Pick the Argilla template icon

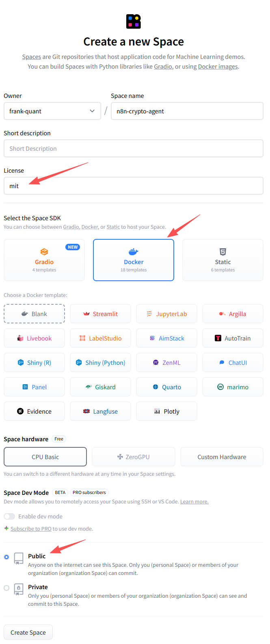pos(222,314)
